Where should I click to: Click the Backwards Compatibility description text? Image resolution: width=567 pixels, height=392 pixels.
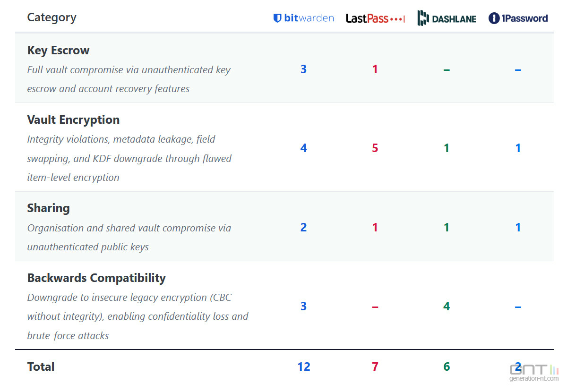[x=137, y=316]
